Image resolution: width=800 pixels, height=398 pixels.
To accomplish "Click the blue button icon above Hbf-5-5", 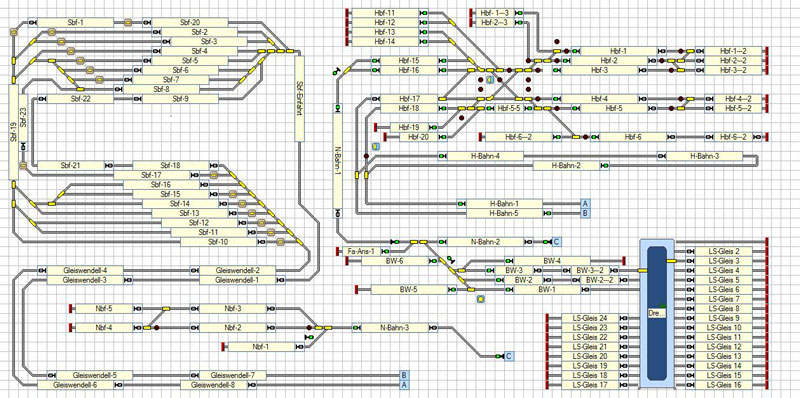I will point(489,80).
